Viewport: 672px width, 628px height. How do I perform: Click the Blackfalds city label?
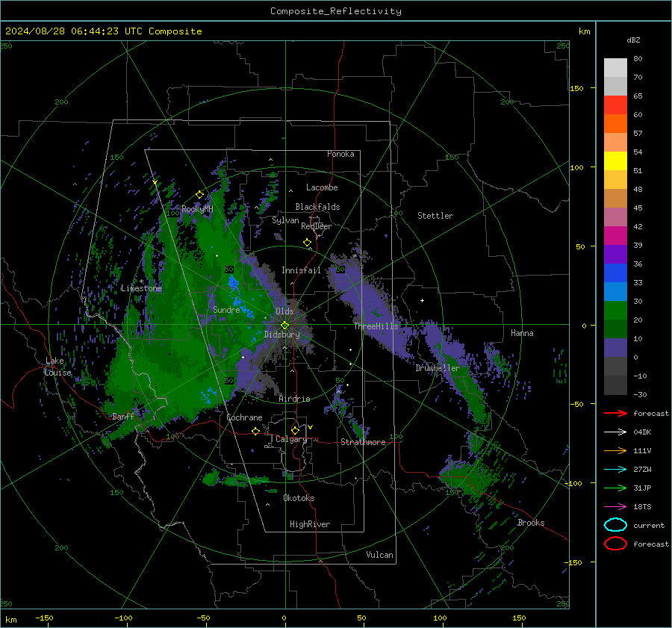click(x=317, y=207)
